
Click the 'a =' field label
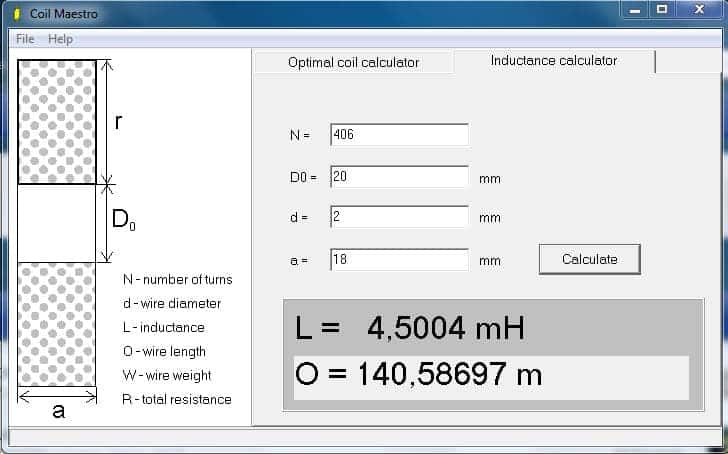[299, 260]
